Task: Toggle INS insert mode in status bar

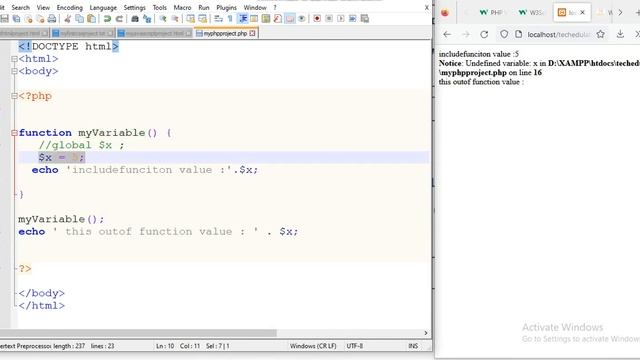Action: 413,346
